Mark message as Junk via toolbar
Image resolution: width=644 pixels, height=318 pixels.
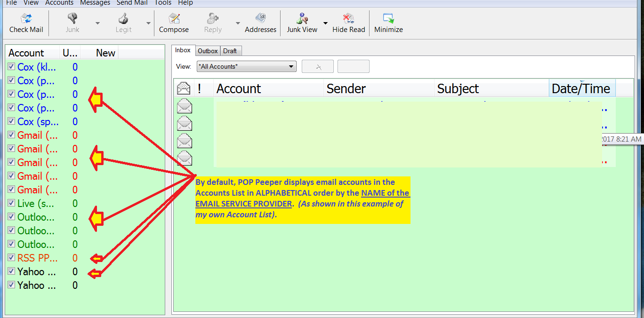(x=72, y=23)
